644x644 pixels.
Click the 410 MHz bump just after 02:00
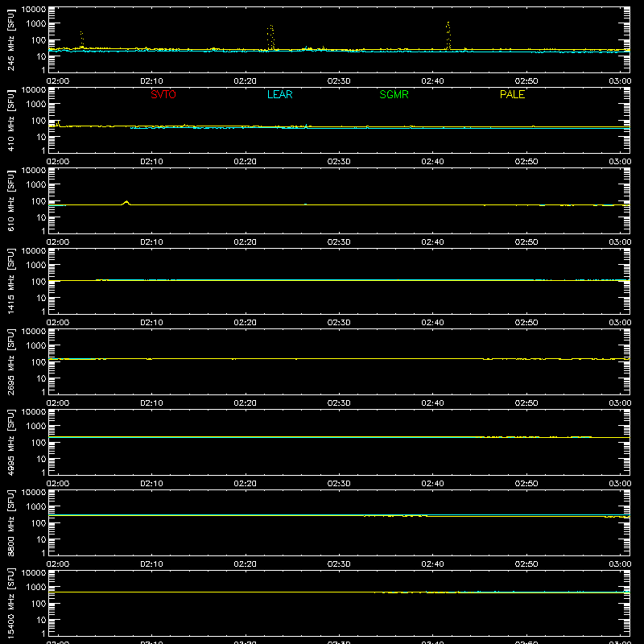[58, 123]
